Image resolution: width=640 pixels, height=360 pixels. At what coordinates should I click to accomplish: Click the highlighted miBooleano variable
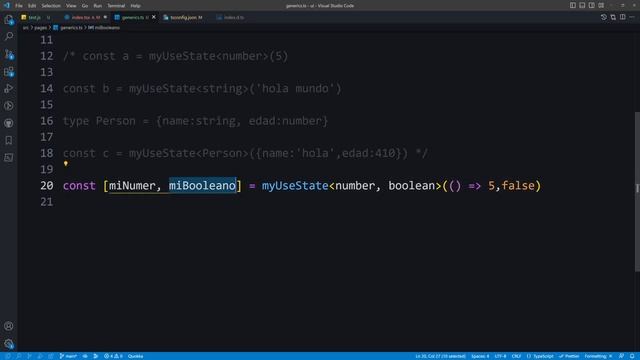pyautogui.click(x=202, y=186)
